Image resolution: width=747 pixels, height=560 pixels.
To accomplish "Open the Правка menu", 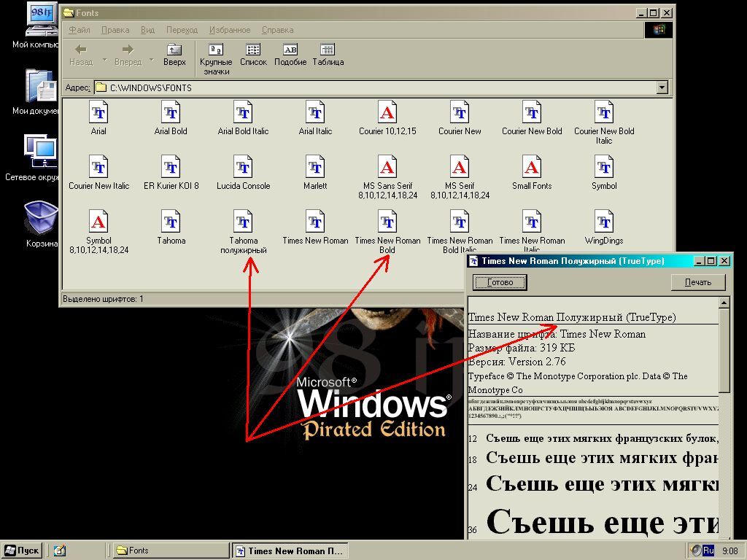I will 115,29.
